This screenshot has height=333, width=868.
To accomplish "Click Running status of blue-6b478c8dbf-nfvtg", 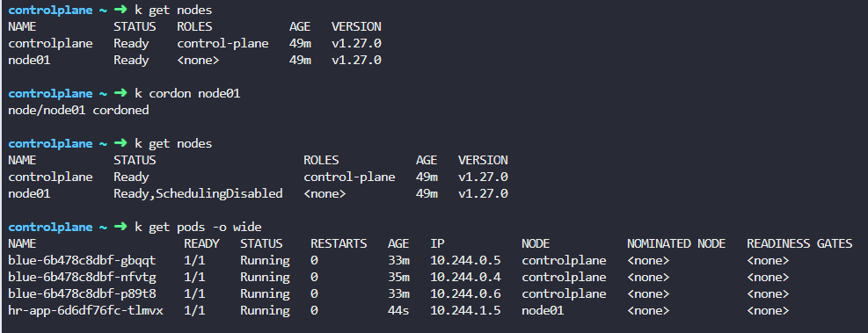I will [265, 277].
